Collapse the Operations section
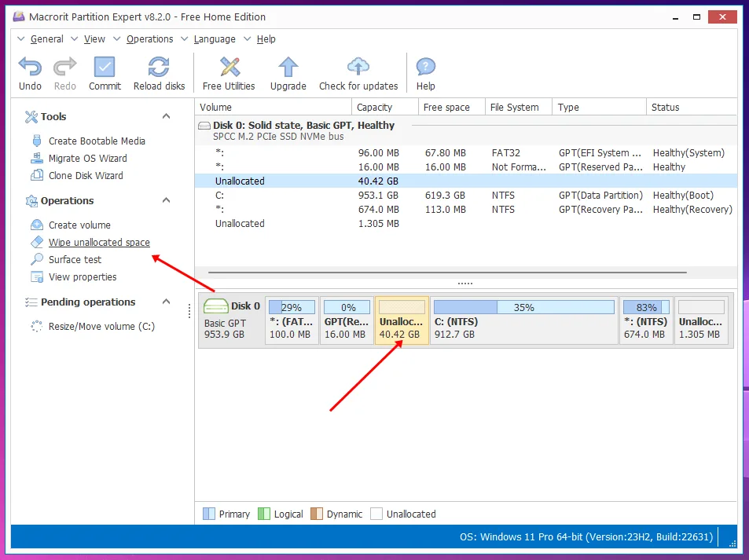This screenshot has width=749, height=560. coord(165,201)
